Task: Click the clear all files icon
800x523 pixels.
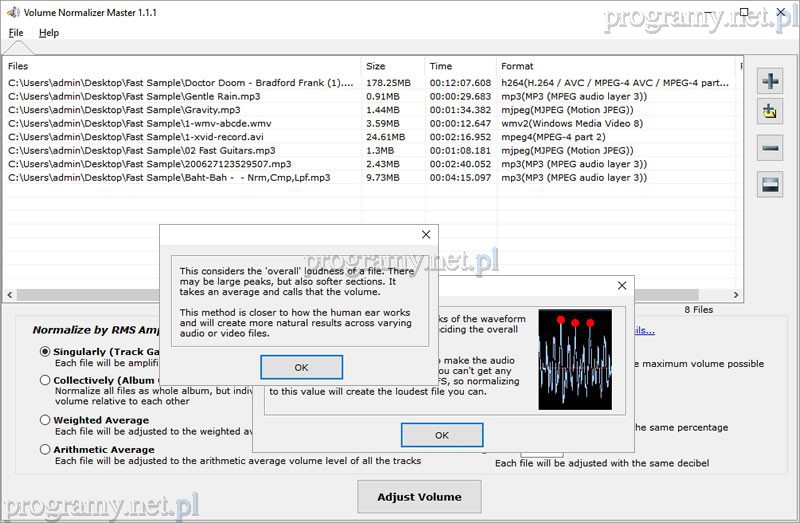Action: click(x=769, y=184)
